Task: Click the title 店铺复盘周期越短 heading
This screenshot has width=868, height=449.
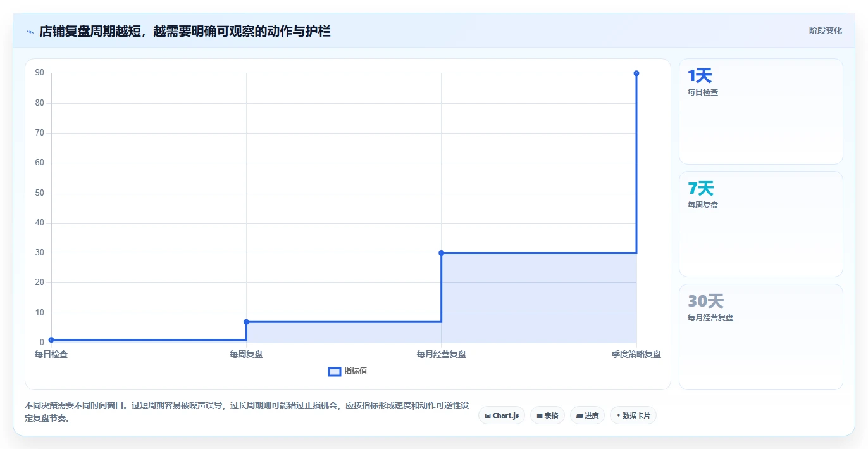Action: coord(185,31)
